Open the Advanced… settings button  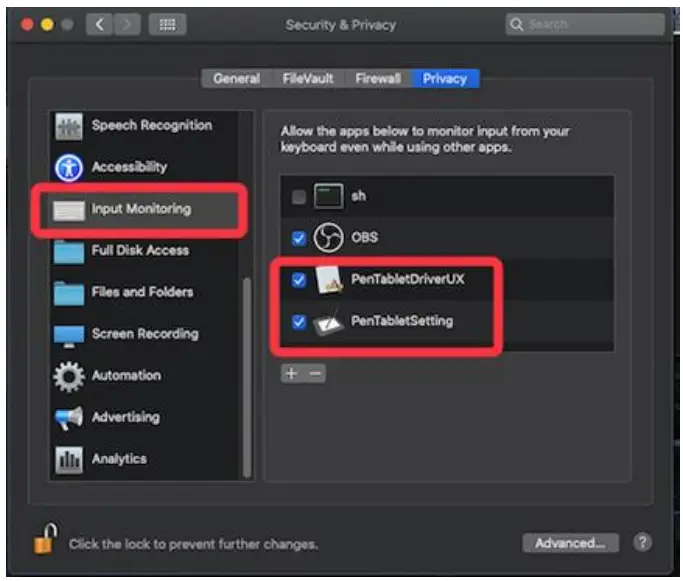coord(570,543)
